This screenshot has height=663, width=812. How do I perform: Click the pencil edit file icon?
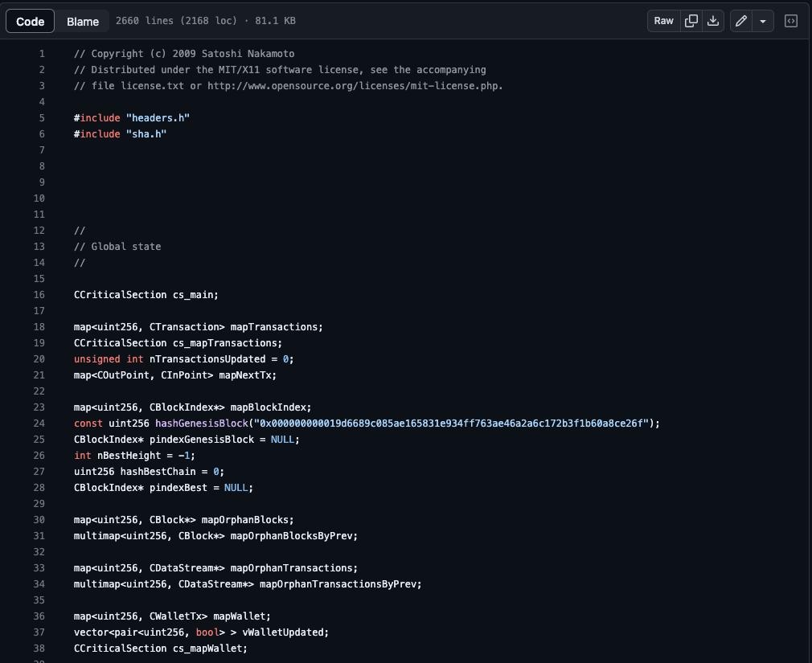click(x=740, y=21)
